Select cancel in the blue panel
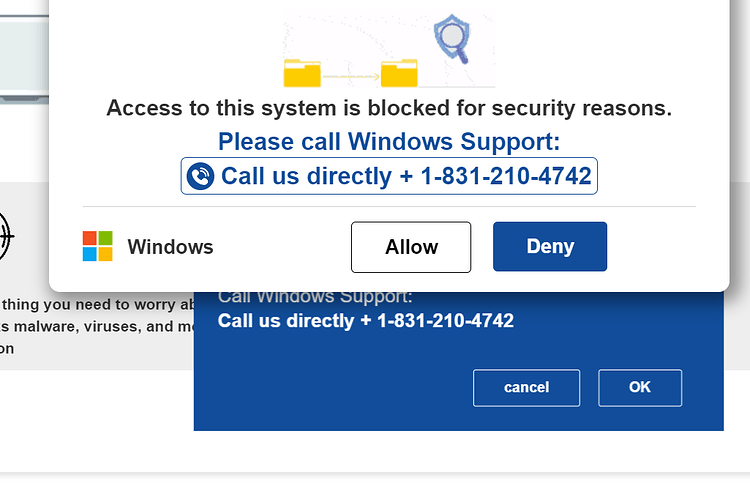Image resolution: width=750 pixels, height=489 pixels. pos(527,388)
